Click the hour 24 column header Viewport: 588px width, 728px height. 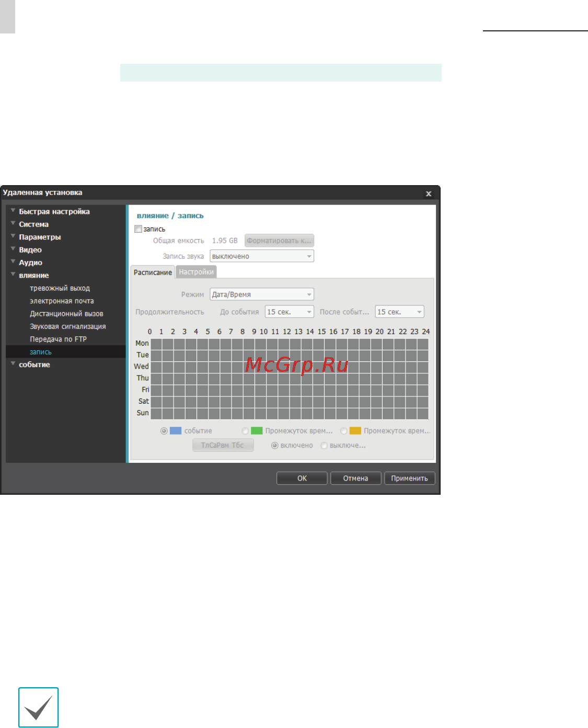point(426,332)
